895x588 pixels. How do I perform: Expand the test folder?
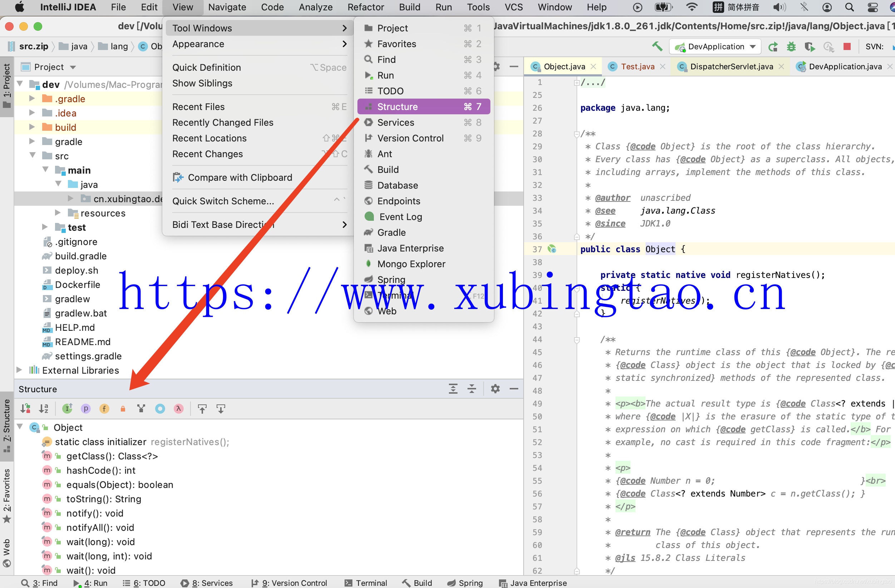[45, 227]
